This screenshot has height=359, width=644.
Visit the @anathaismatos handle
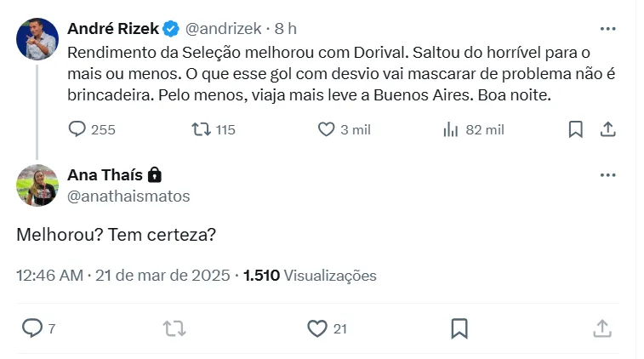point(128,197)
